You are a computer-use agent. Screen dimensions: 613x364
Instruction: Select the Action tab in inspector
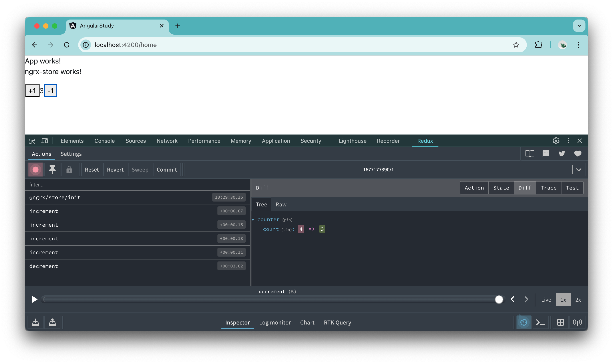tap(474, 188)
